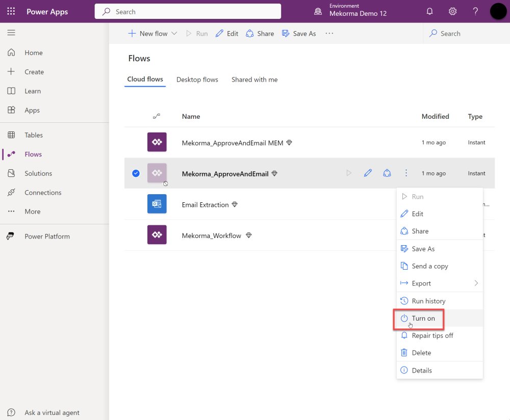This screenshot has height=420, width=510.
Task: Open the settings gear
Action: (452, 11)
